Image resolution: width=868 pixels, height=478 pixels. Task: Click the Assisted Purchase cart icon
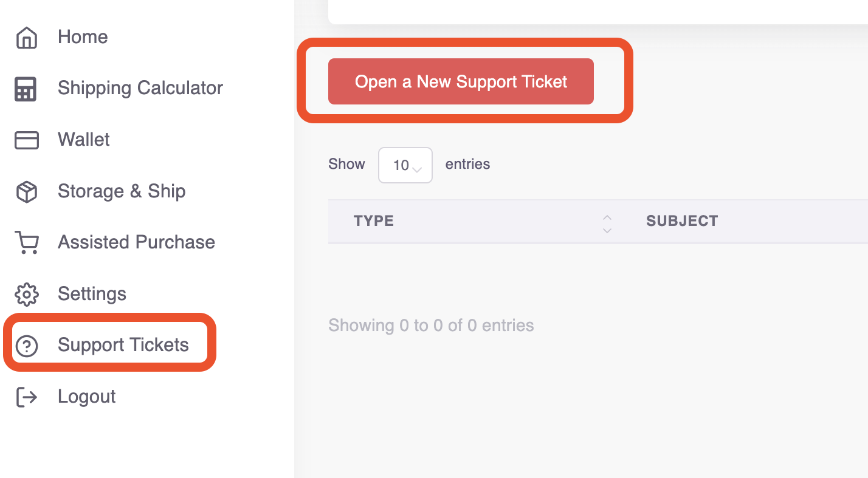(x=26, y=243)
